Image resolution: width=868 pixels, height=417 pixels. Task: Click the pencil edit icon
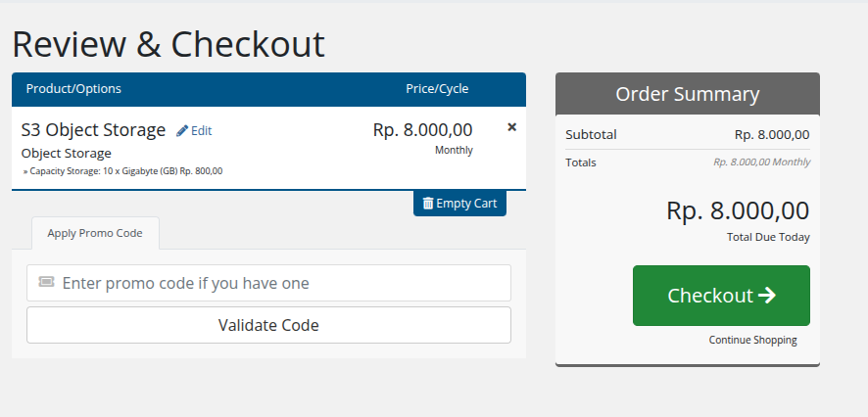182,130
